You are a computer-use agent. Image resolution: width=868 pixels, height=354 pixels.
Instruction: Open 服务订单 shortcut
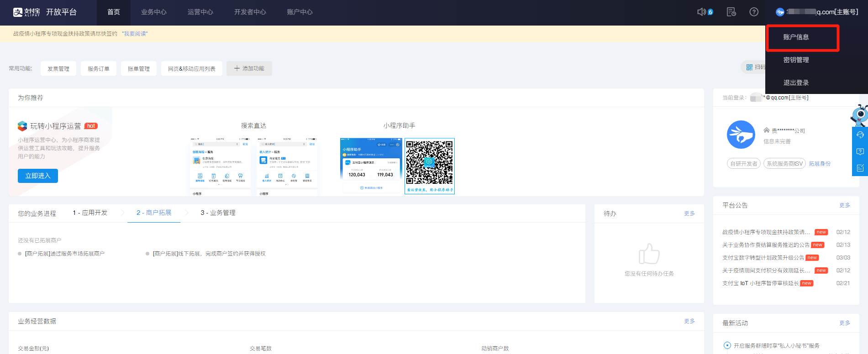click(x=99, y=68)
